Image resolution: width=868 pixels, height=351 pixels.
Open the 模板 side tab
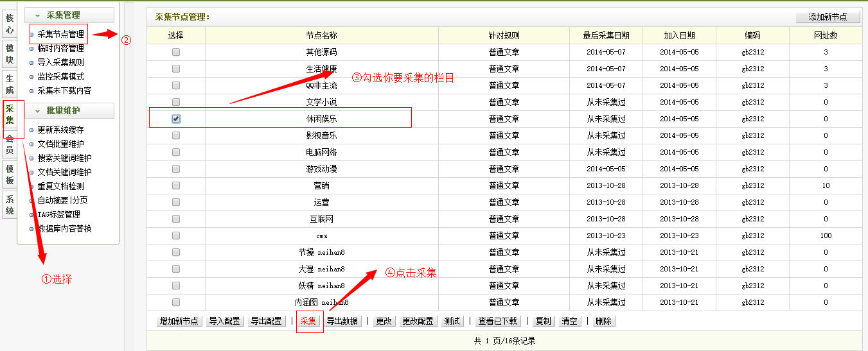pyautogui.click(x=9, y=175)
